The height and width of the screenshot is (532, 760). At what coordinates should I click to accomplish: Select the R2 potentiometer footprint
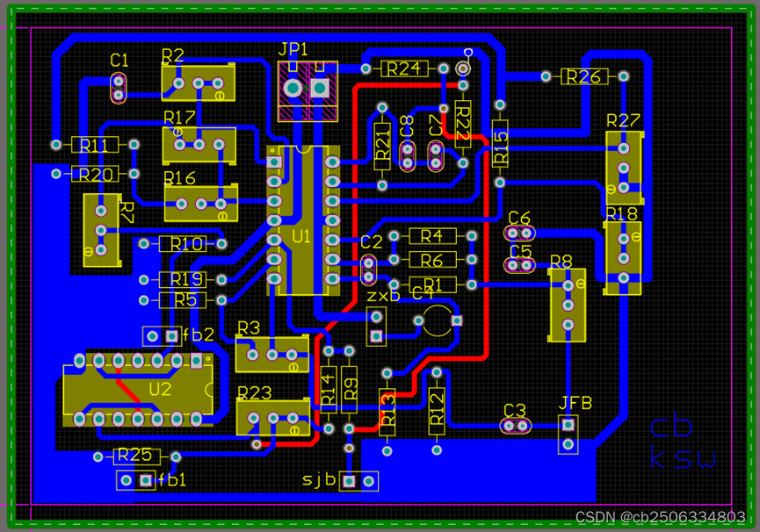click(x=199, y=83)
